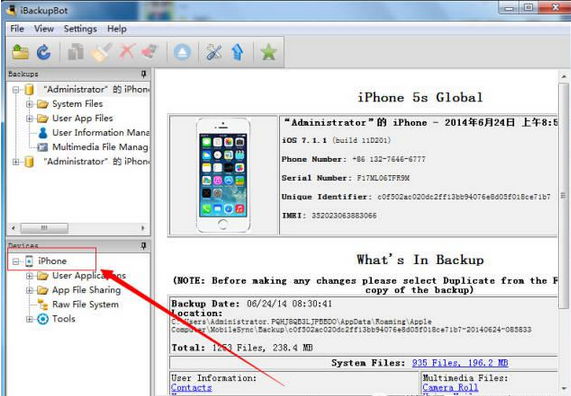The width and height of the screenshot is (571, 396).
Task: Click the red Remove toolbar icon
Action: coord(150,52)
